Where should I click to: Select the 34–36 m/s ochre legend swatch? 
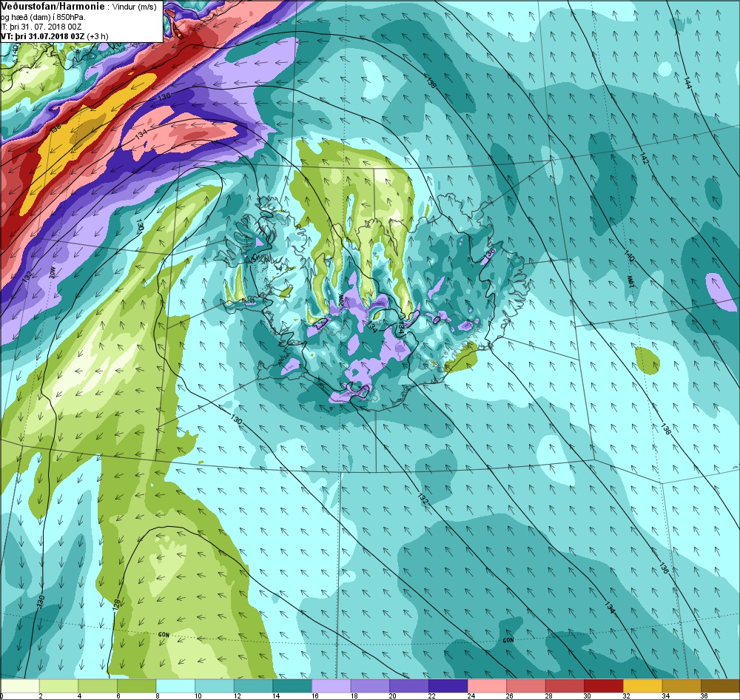coord(682,685)
